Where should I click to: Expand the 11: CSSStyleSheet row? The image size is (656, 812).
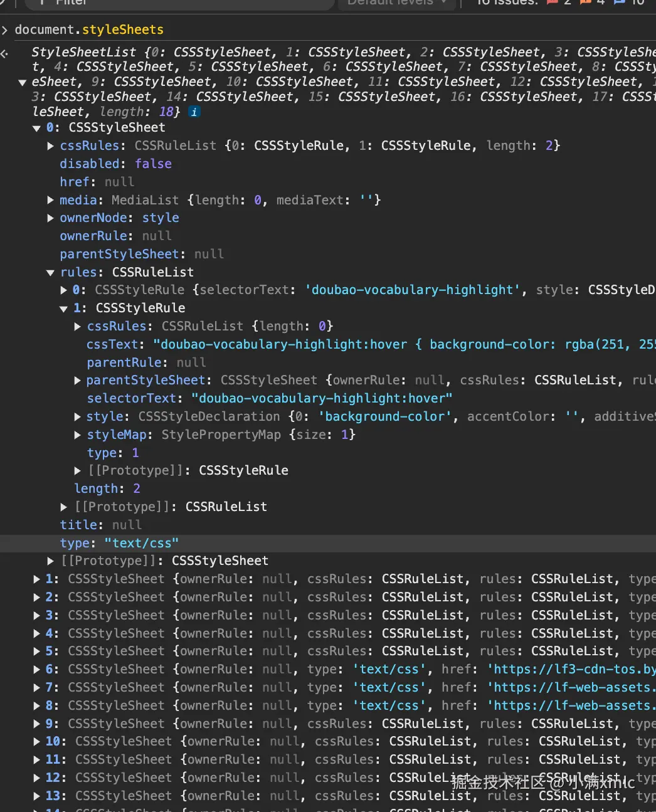[36, 759]
